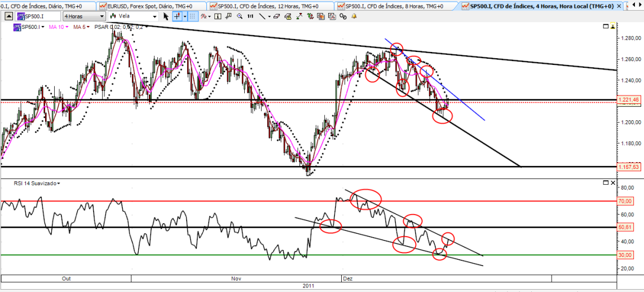The image size is (644, 292).
Task: Click the 1.200,00 price axis value
Action: click(x=631, y=123)
